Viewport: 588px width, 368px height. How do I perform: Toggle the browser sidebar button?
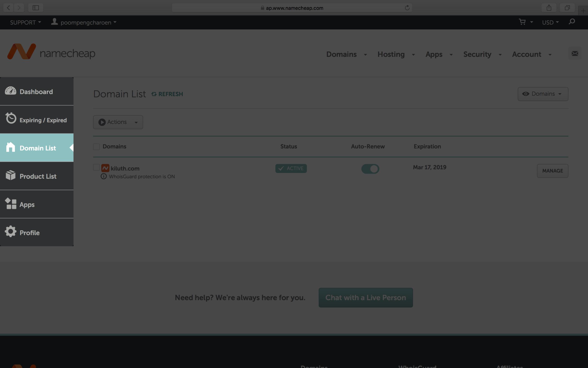(x=36, y=8)
